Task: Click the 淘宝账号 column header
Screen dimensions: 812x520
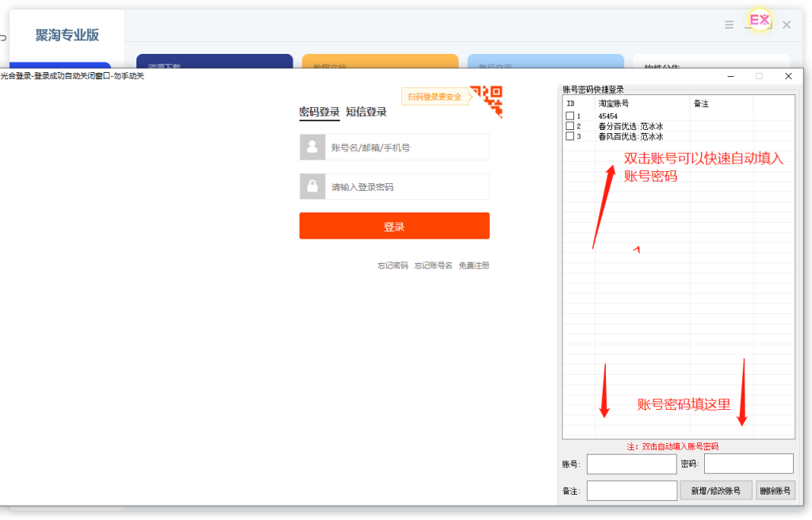Action: click(x=642, y=104)
